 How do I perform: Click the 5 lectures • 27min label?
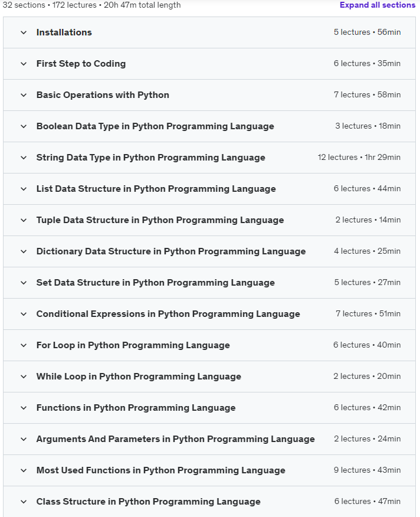click(x=367, y=283)
